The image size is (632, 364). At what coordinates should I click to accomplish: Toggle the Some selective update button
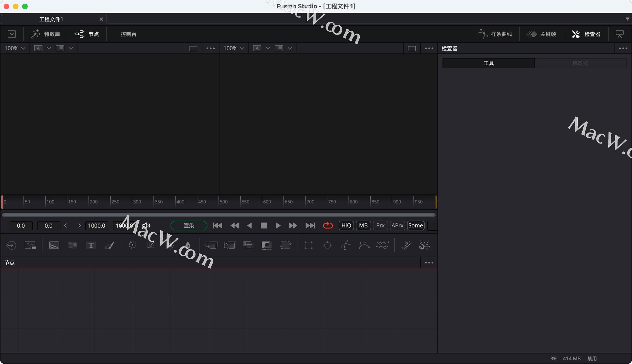point(416,225)
